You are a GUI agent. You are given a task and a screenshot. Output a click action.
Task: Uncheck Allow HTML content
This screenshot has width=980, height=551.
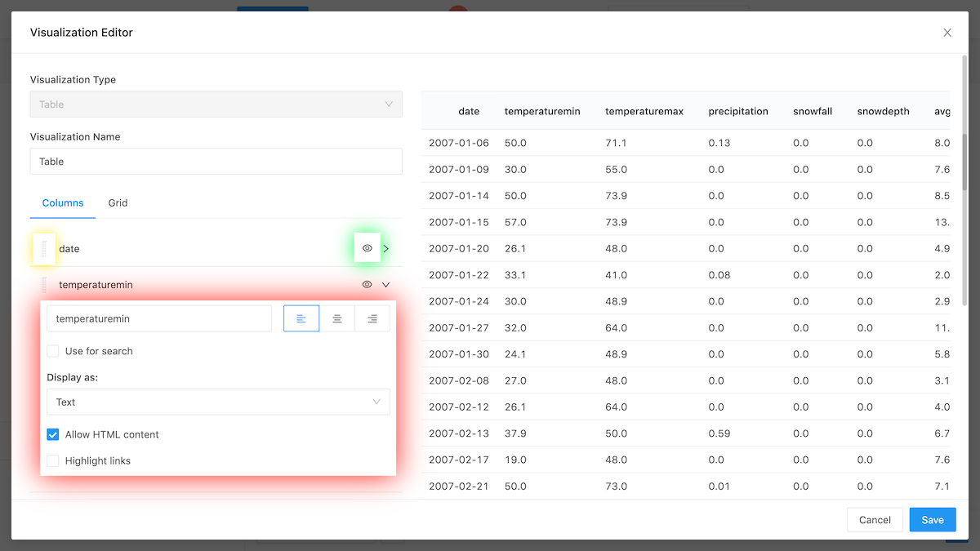pos(53,434)
